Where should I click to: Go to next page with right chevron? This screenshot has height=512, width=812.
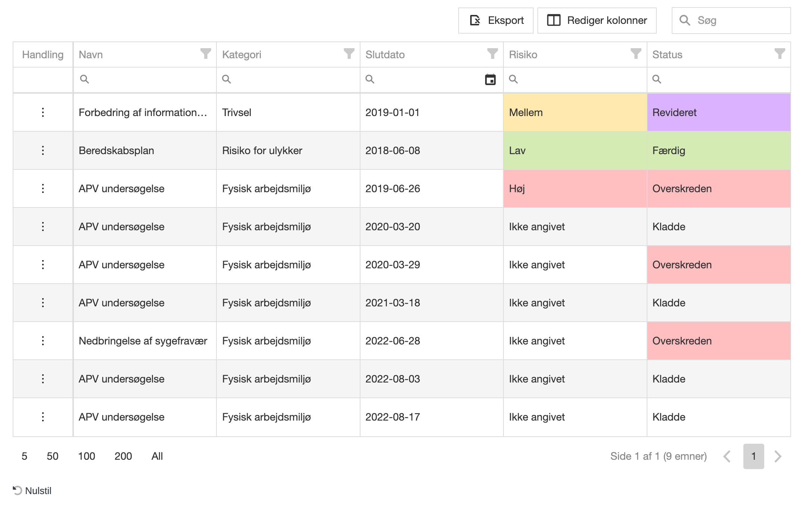pos(778,456)
